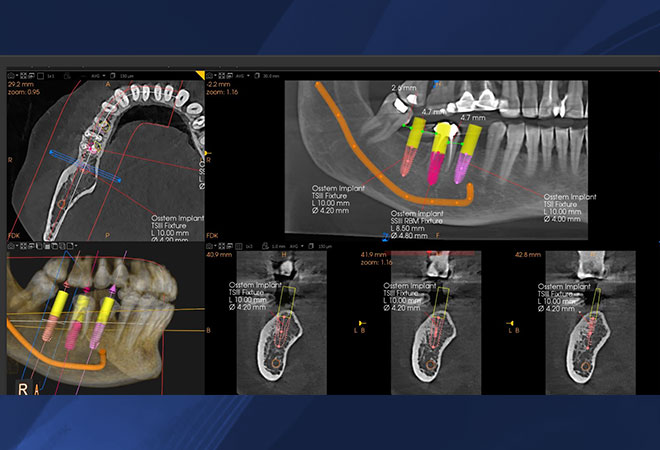Screen dimensions: 660x450
Task: Select the violet right implant in panoramic view
Action: coord(462,168)
